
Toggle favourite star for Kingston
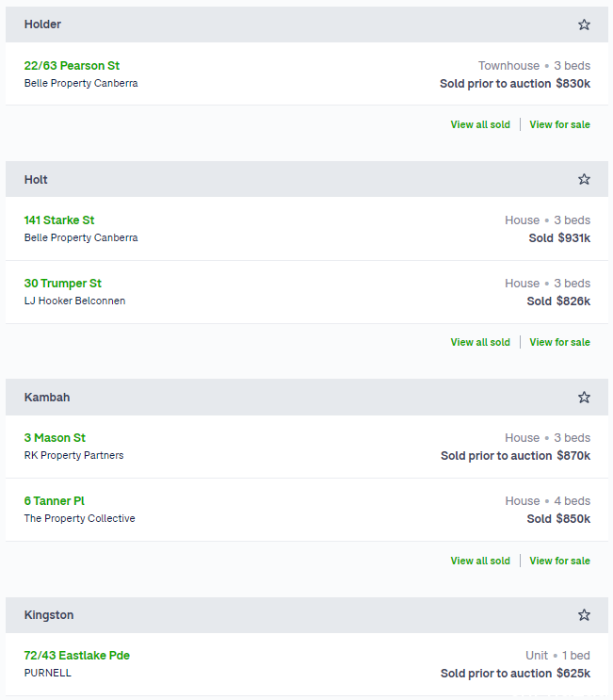[584, 614]
